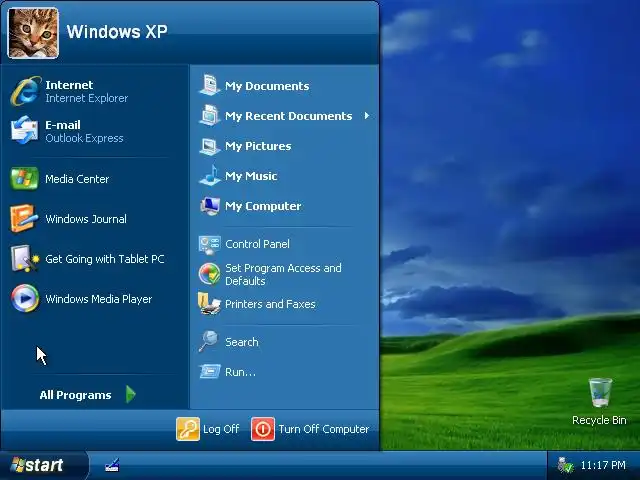Screen dimensions: 640x480
Task: Open All Programs label
Action: pos(76,395)
